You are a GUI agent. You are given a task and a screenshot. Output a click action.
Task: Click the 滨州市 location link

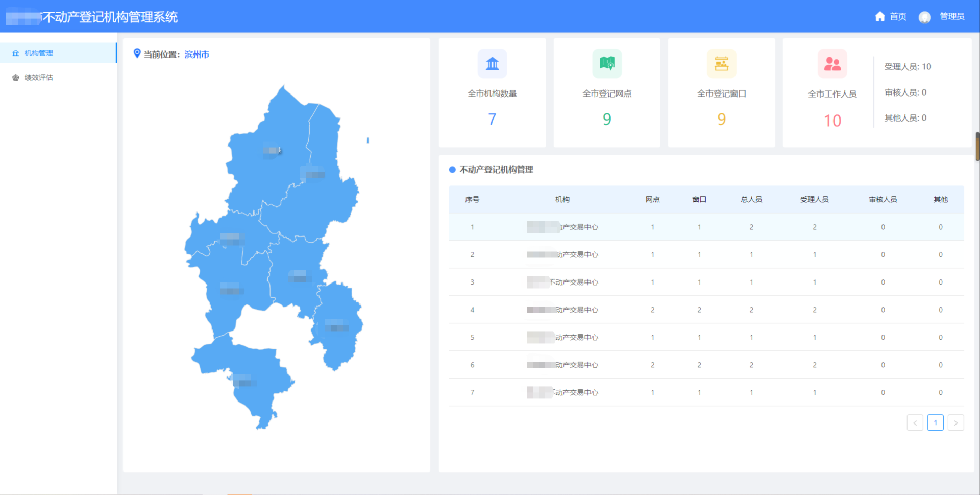[x=197, y=55]
